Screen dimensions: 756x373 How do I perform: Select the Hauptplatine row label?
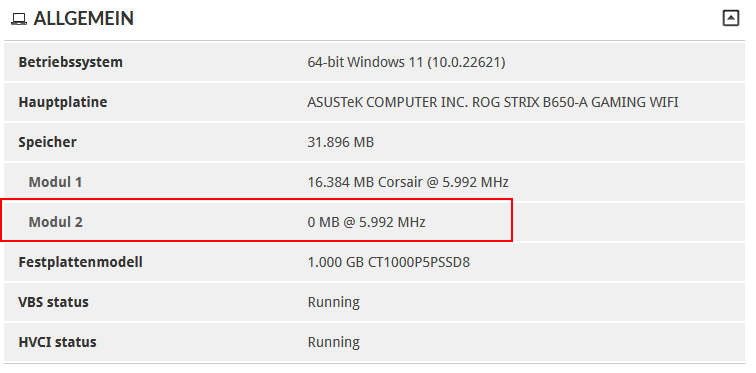tap(63, 102)
